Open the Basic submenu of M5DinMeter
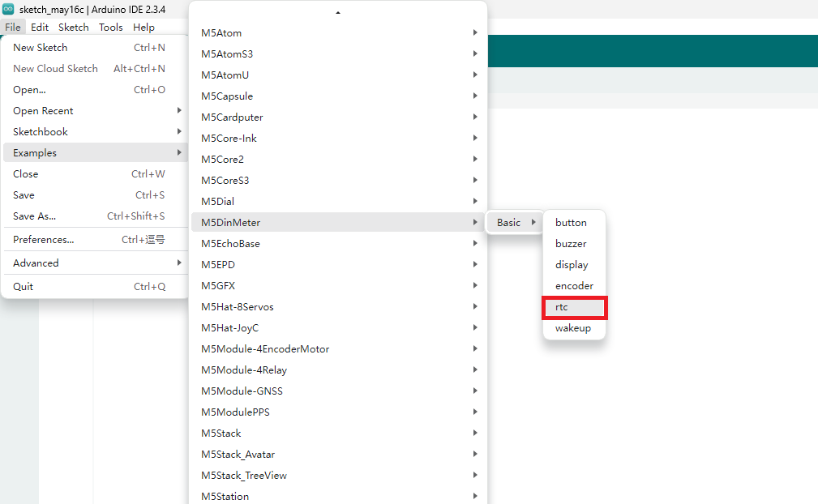Viewport: 818px width, 504px height. pyautogui.click(x=516, y=222)
